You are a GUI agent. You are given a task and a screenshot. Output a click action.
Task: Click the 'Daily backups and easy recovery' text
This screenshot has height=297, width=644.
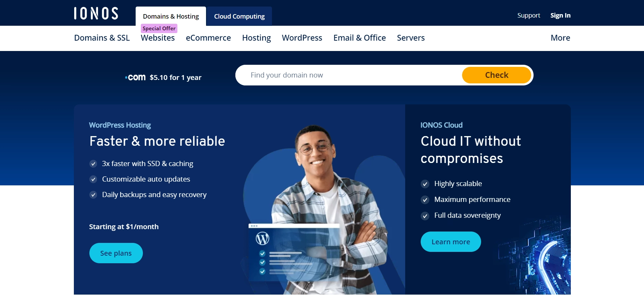pos(154,195)
